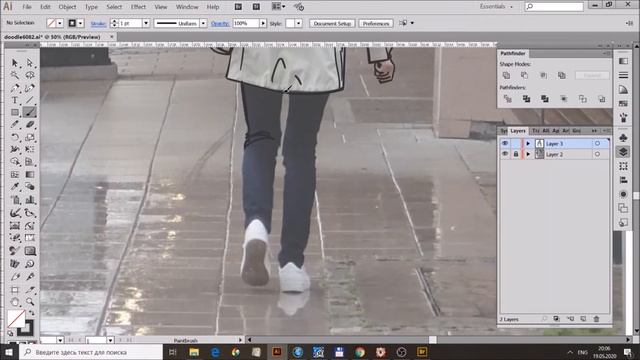
Task: Select the Pen tool
Action: point(15,88)
